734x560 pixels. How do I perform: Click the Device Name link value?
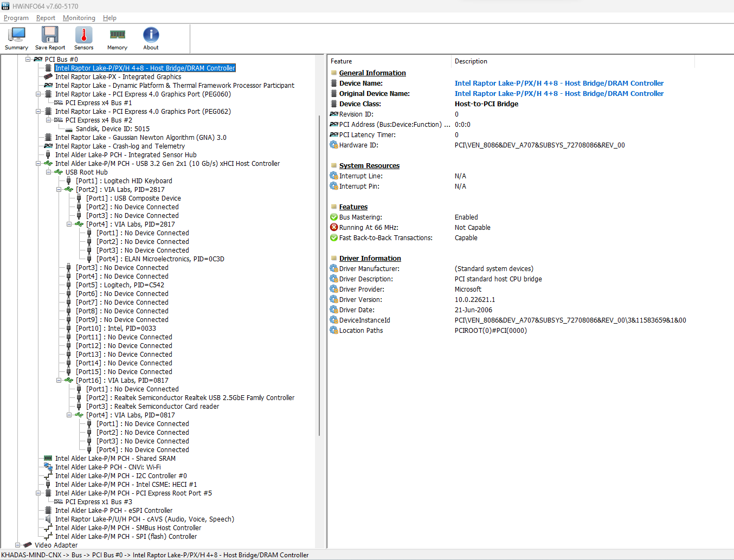[559, 83]
